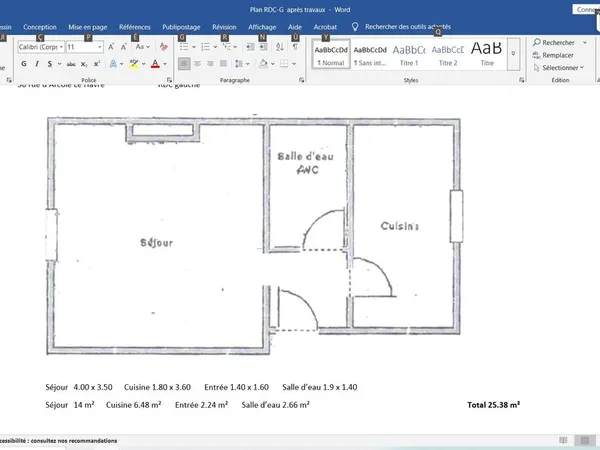The width and height of the screenshot is (600, 450).
Task: Select center alignment button
Action: click(x=197, y=64)
